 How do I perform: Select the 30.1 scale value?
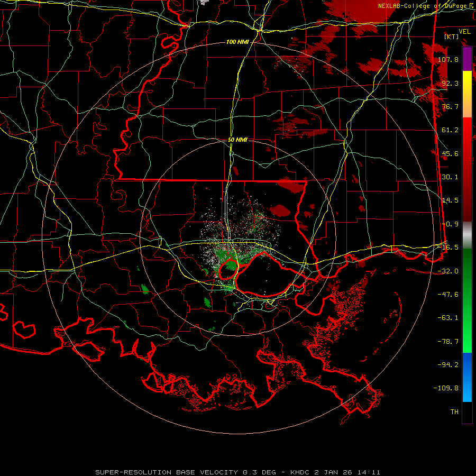point(450,177)
